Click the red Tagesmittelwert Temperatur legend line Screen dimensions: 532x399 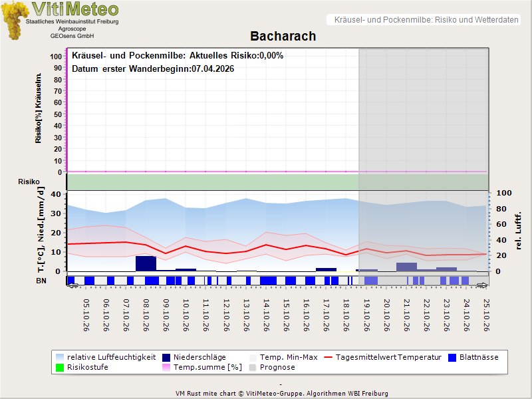(x=328, y=358)
